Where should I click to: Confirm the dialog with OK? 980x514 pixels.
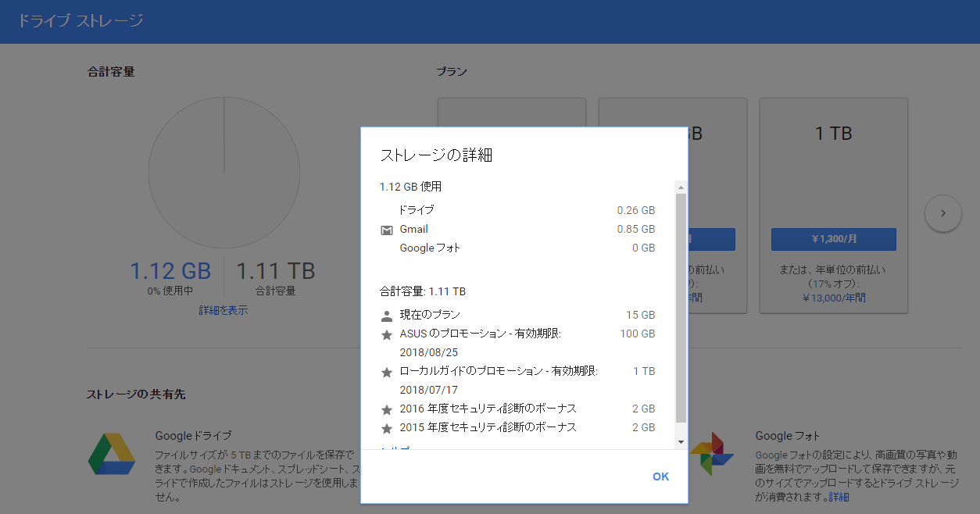(661, 477)
